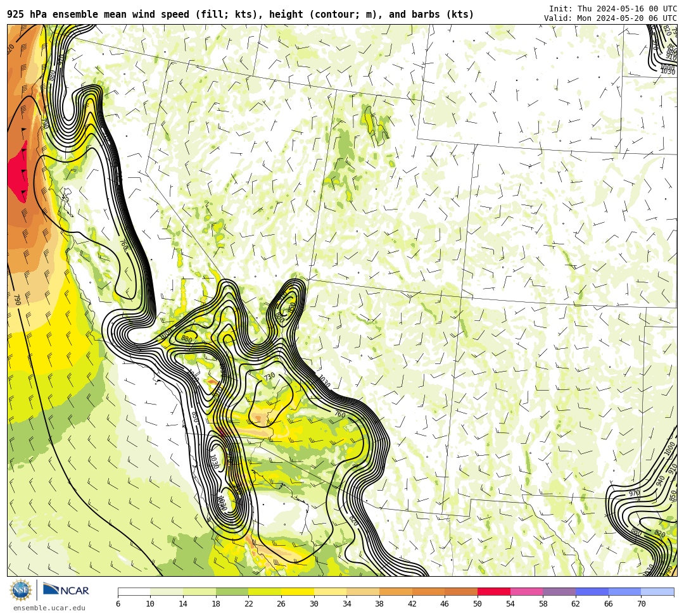Click the white 6-10 kts color swatch
The height and width of the screenshot is (616, 684).
pyautogui.click(x=134, y=591)
